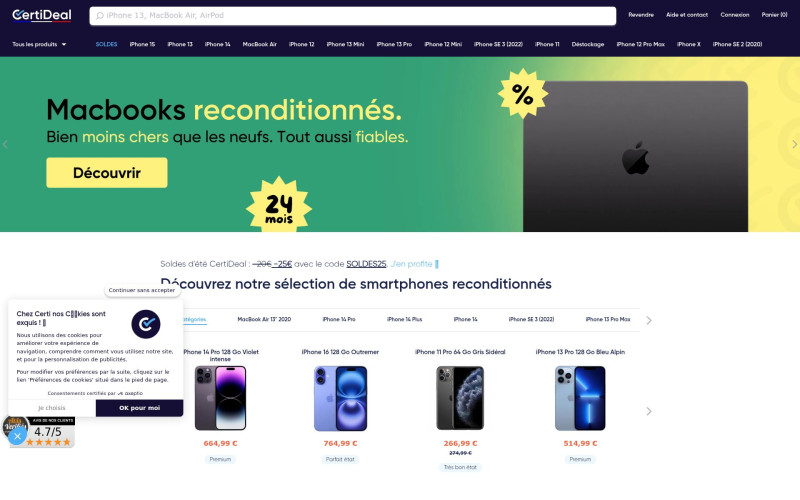Click the CertiDeal checkmark cookie icon
This screenshot has height=500, width=800.
point(146,324)
